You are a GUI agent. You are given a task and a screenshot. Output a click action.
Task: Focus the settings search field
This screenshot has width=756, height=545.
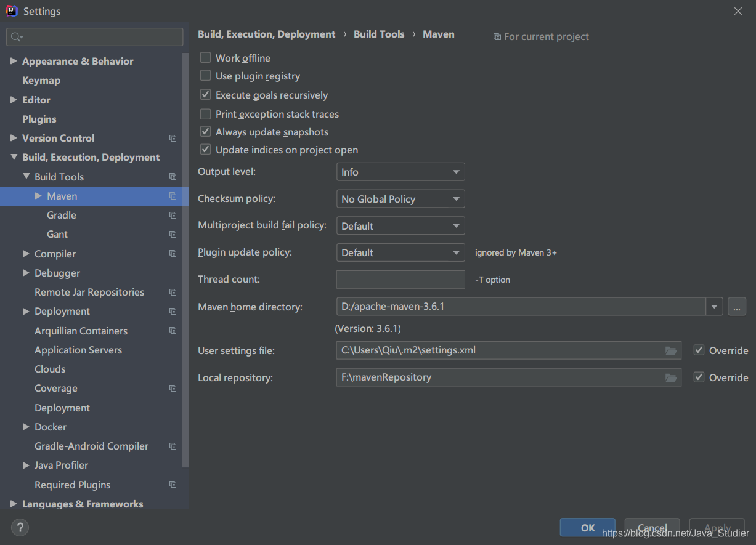(95, 37)
